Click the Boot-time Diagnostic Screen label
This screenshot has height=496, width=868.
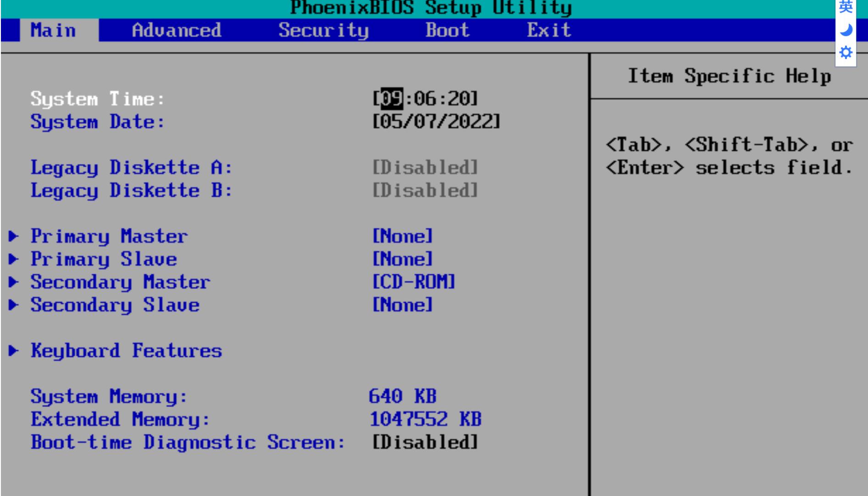tap(188, 443)
